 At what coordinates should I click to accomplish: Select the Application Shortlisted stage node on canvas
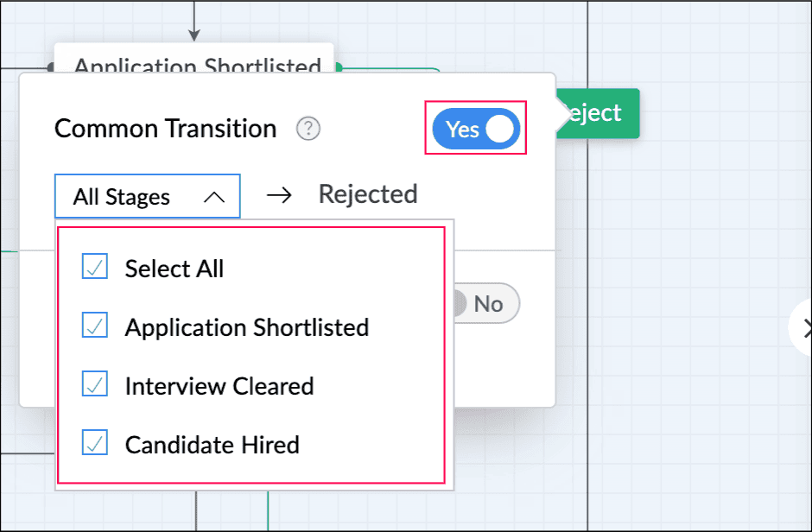[x=197, y=60]
